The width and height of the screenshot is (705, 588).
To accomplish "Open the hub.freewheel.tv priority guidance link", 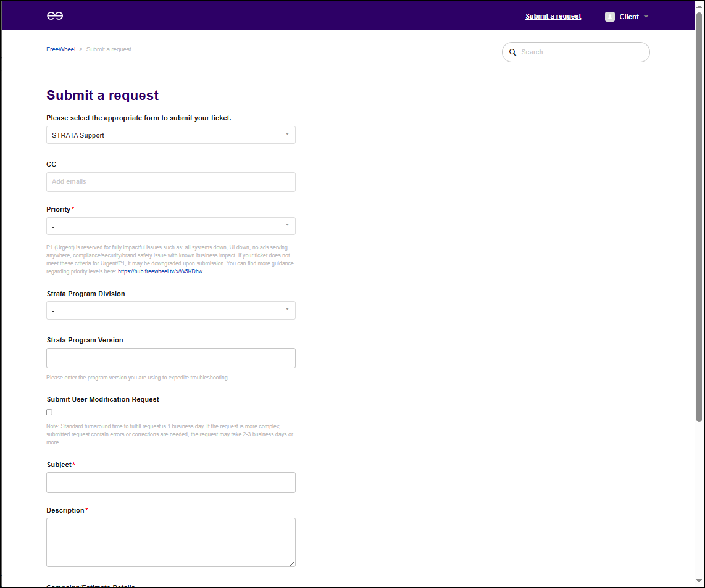I will (x=160, y=271).
